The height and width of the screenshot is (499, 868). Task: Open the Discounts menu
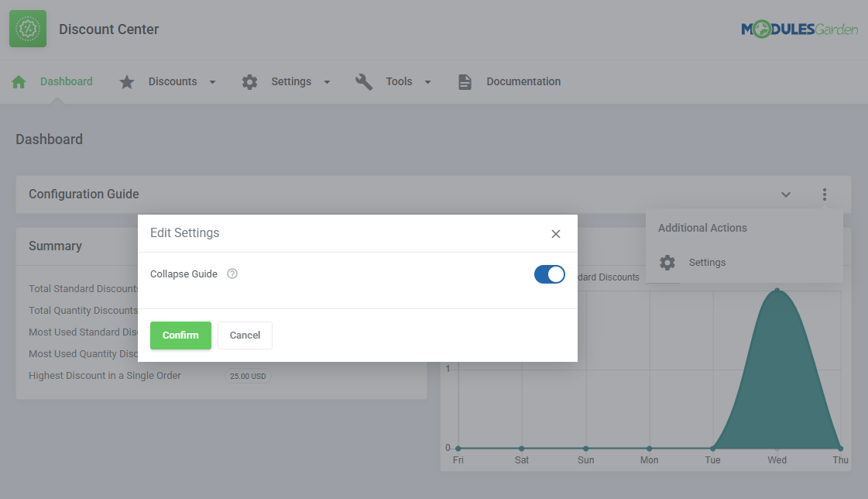[173, 81]
